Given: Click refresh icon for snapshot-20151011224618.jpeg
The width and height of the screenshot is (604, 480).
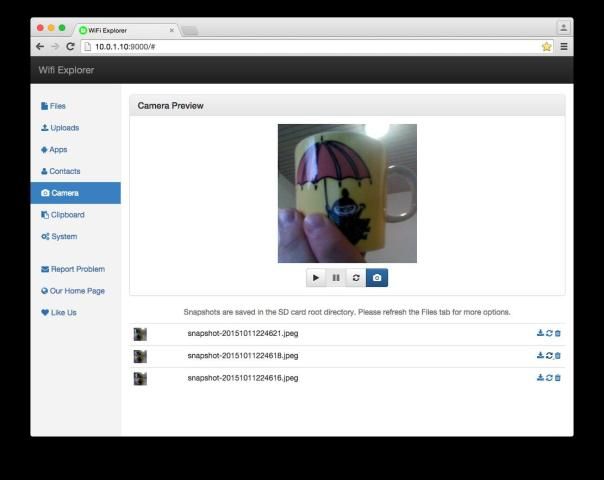Looking at the screenshot, I should 549,356.
